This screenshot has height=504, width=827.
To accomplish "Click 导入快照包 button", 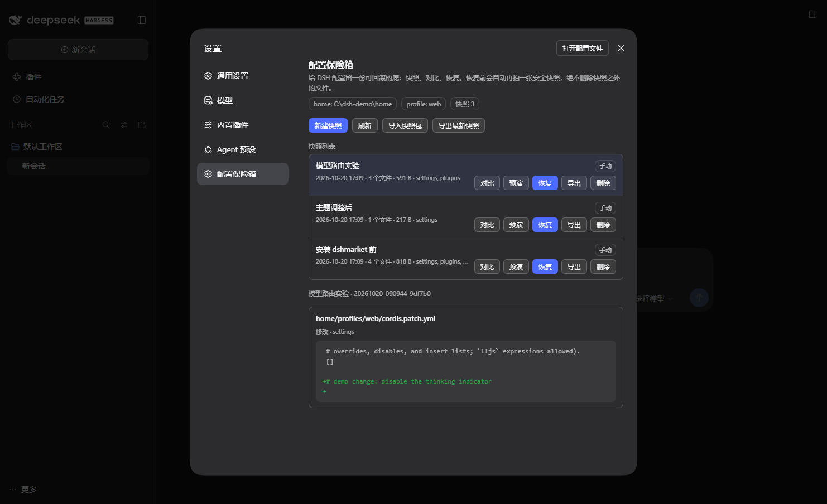I will (x=405, y=125).
